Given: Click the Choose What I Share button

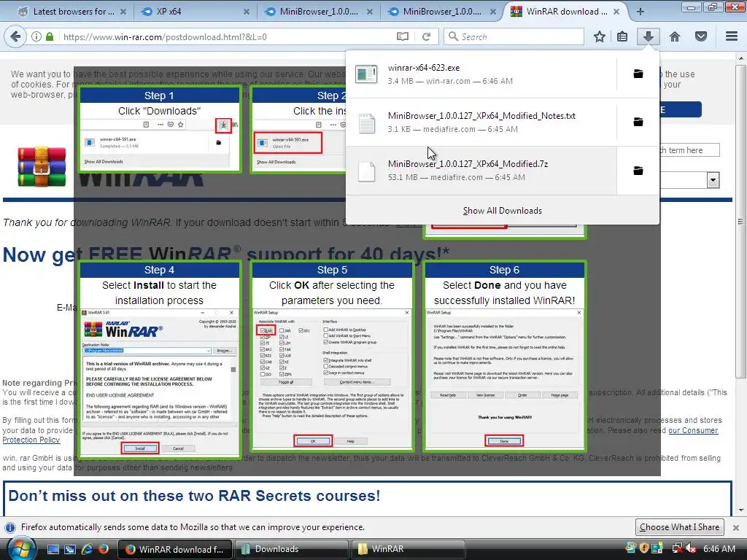Looking at the screenshot, I should pyautogui.click(x=679, y=527).
